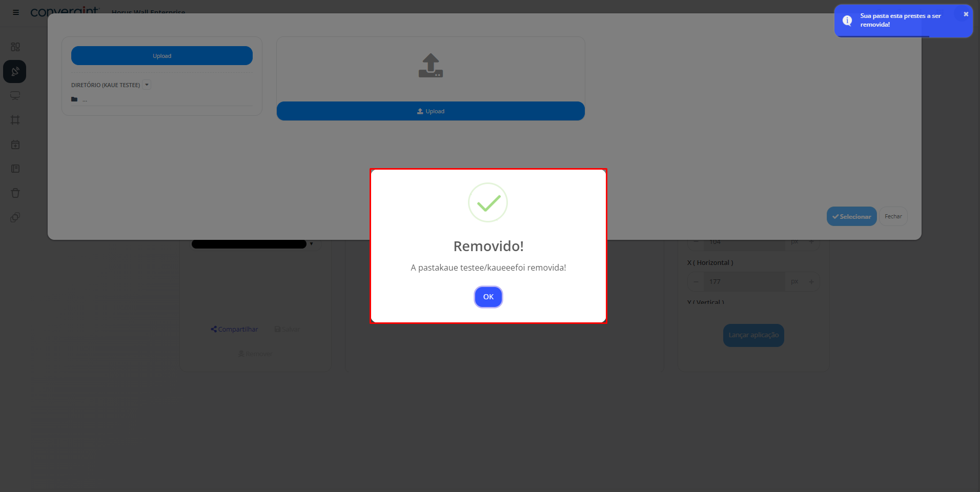Click the small Upload button in directory panel
The image size is (980, 492).
[162, 56]
